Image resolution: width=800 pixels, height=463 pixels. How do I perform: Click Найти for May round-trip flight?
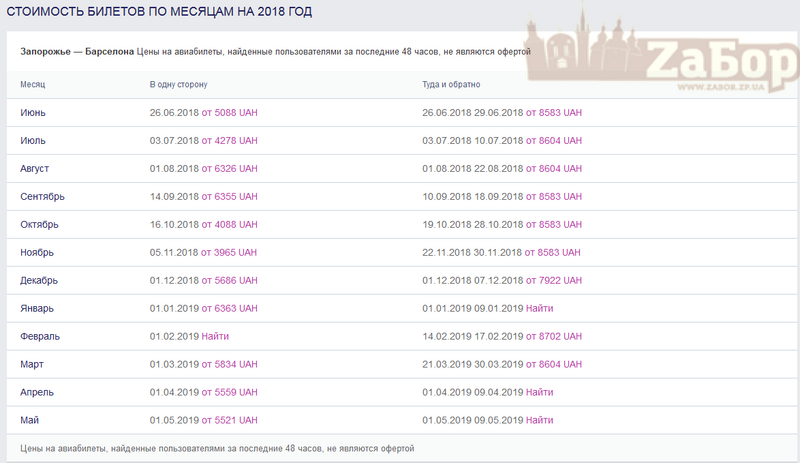(539, 421)
